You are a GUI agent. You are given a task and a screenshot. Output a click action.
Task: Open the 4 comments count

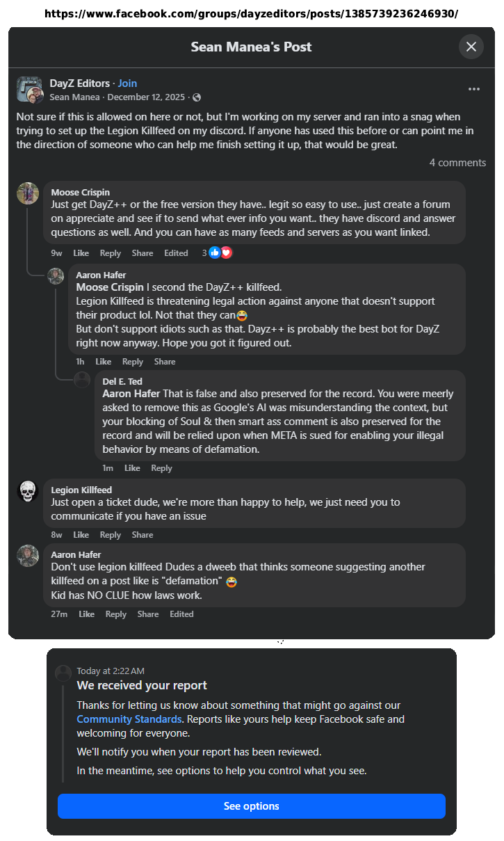457,163
